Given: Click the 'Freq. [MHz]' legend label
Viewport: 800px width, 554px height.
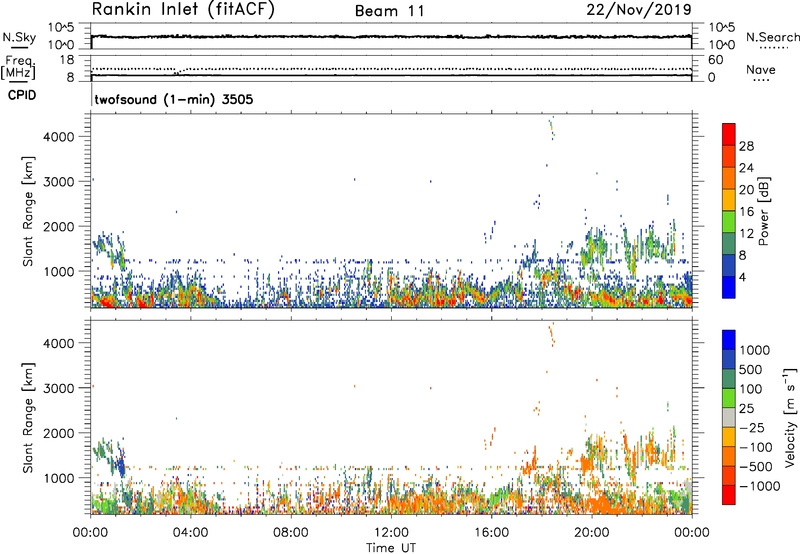Looking at the screenshot, I should (19, 67).
